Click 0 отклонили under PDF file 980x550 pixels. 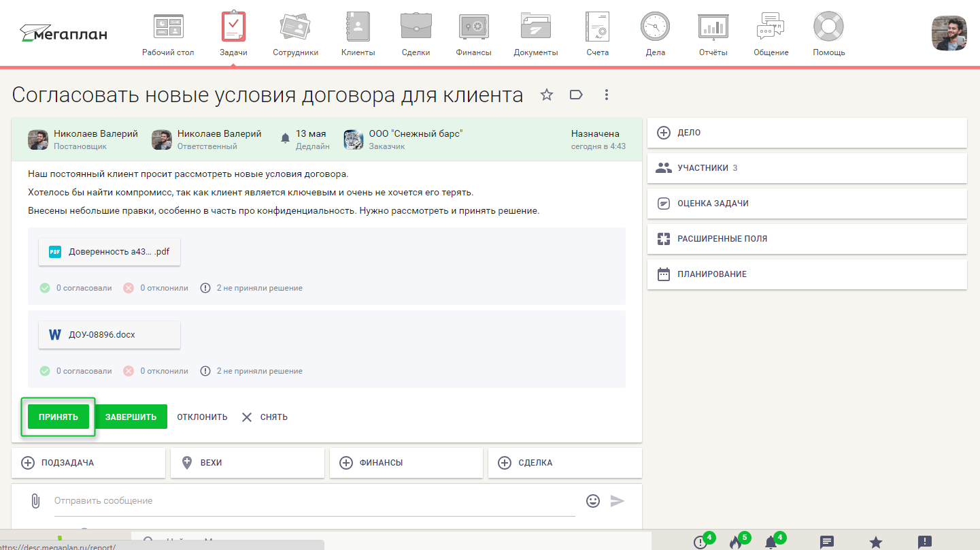point(156,288)
